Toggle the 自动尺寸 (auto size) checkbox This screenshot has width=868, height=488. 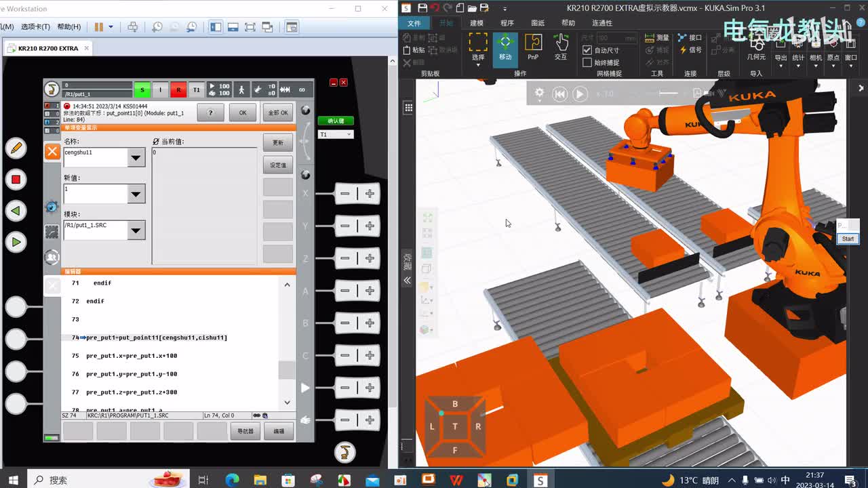587,50
